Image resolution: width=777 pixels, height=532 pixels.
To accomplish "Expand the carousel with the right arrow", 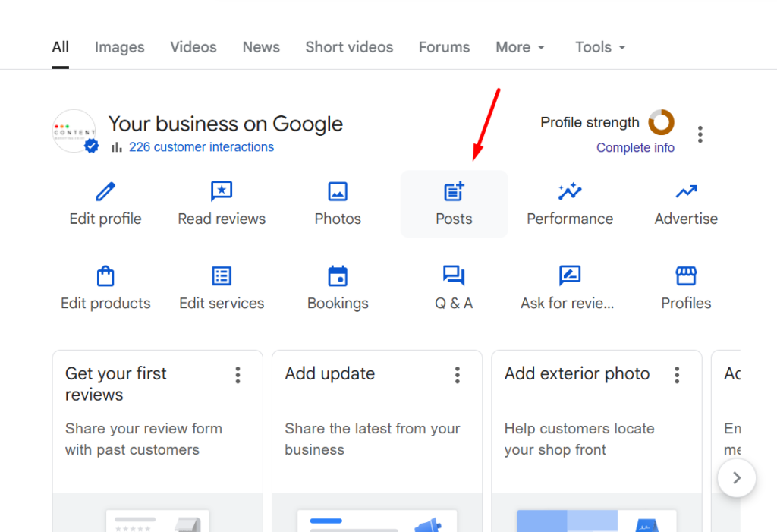I will [x=736, y=478].
